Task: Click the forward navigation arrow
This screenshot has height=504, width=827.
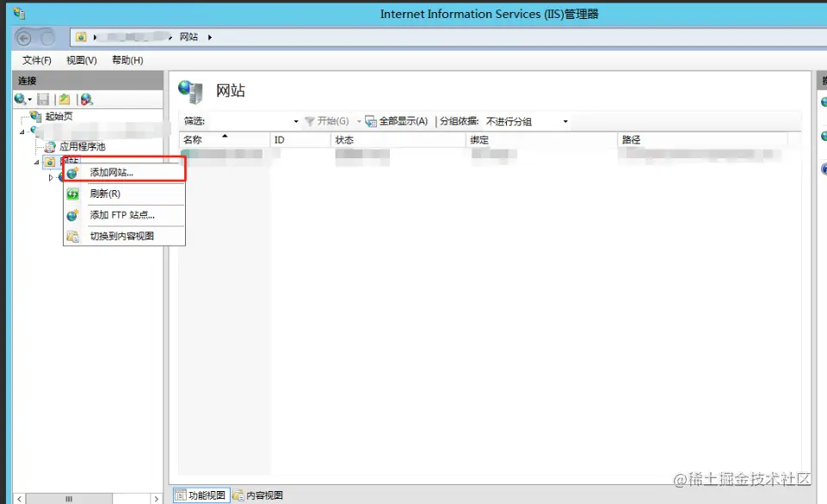Action: click(47, 38)
